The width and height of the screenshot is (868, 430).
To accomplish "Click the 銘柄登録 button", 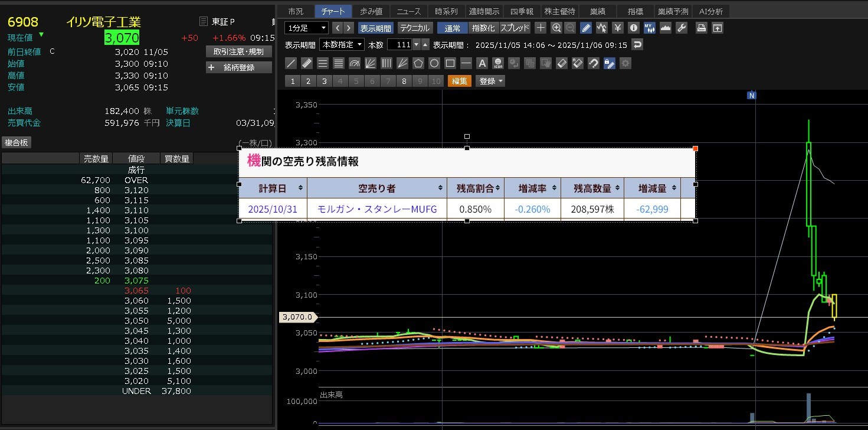I will [238, 67].
